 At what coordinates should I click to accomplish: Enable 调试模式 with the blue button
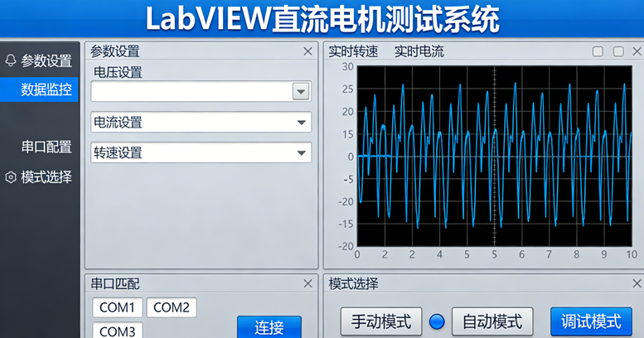(x=591, y=321)
